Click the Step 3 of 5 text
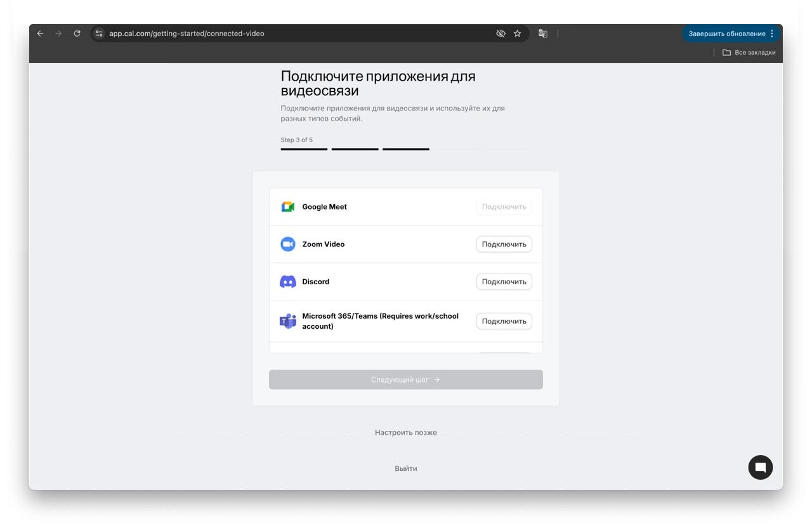The width and height of the screenshot is (812, 528). (297, 140)
